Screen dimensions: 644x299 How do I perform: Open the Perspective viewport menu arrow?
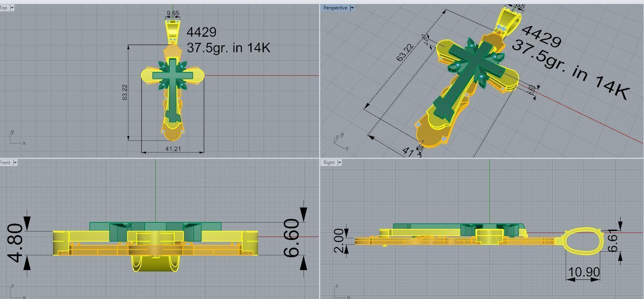pyautogui.click(x=352, y=8)
